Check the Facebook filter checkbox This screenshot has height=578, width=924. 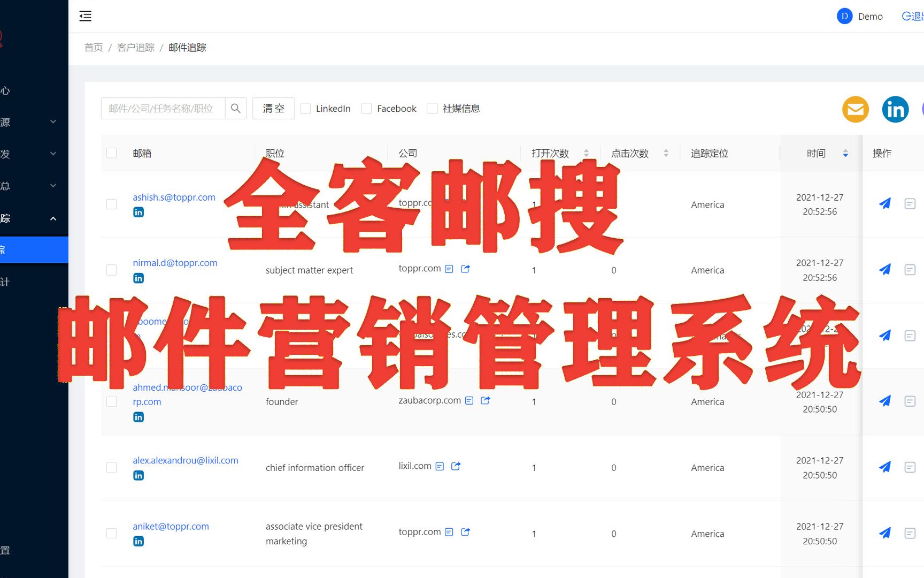[x=366, y=108]
